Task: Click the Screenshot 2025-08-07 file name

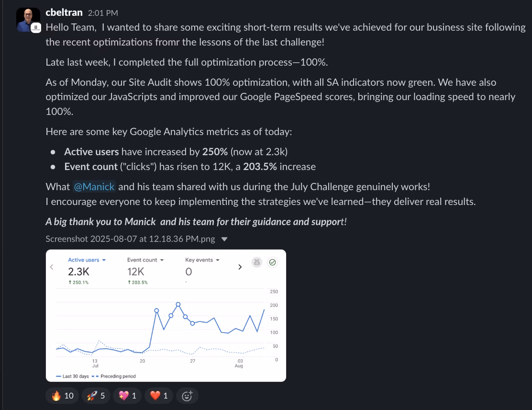Action: (130, 239)
